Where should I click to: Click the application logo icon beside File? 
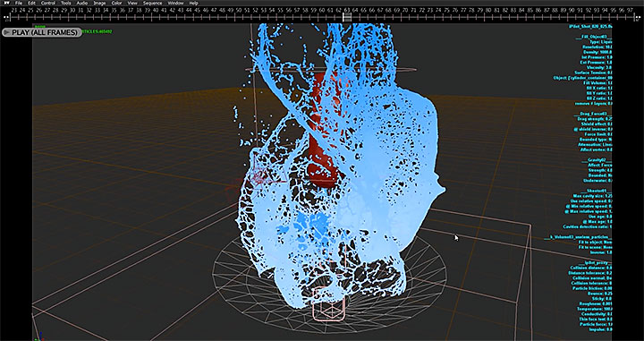pyautogui.click(x=6, y=3)
